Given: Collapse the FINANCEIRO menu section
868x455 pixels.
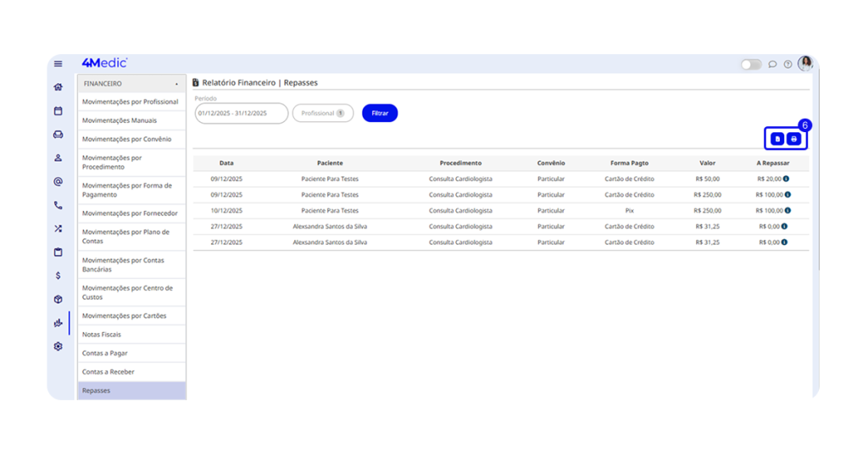Looking at the screenshot, I should [x=176, y=84].
